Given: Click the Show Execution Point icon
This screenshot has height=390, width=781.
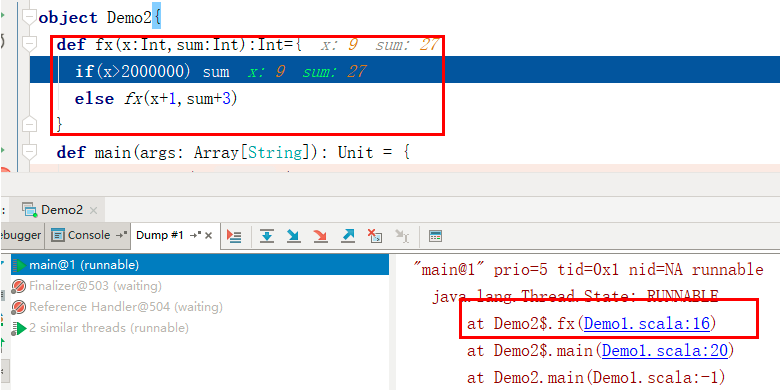Looking at the screenshot, I should pos(234,236).
